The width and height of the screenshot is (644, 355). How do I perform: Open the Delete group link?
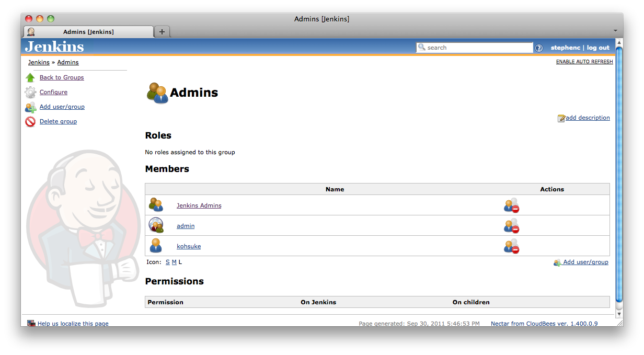pyautogui.click(x=58, y=121)
